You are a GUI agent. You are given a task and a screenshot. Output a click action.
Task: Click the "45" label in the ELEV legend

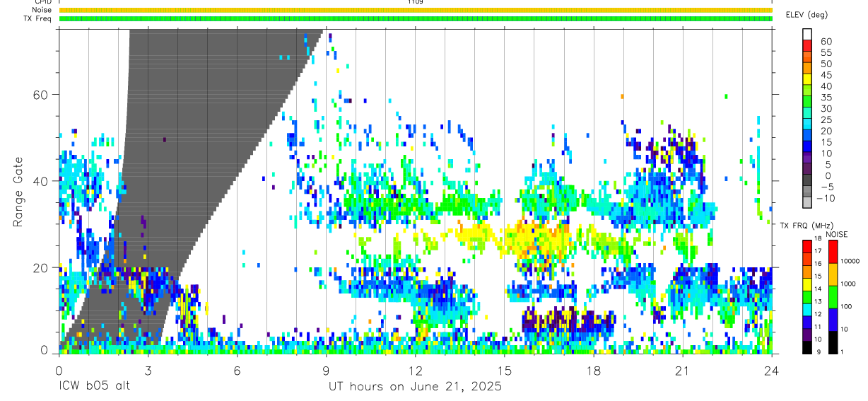(x=826, y=75)
